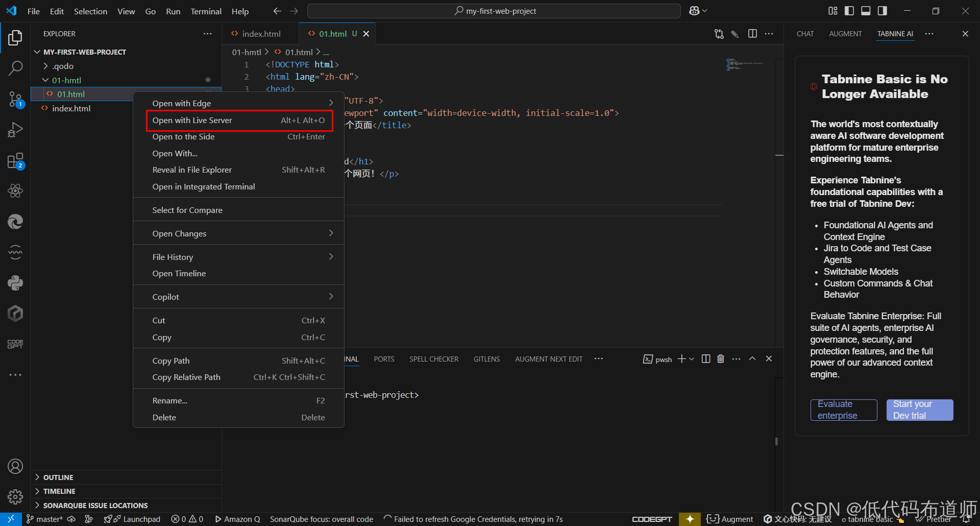Viewport: 980px width, 526px height.
Task: Expand the .qodo folder
Action: (x=45, y=66)
